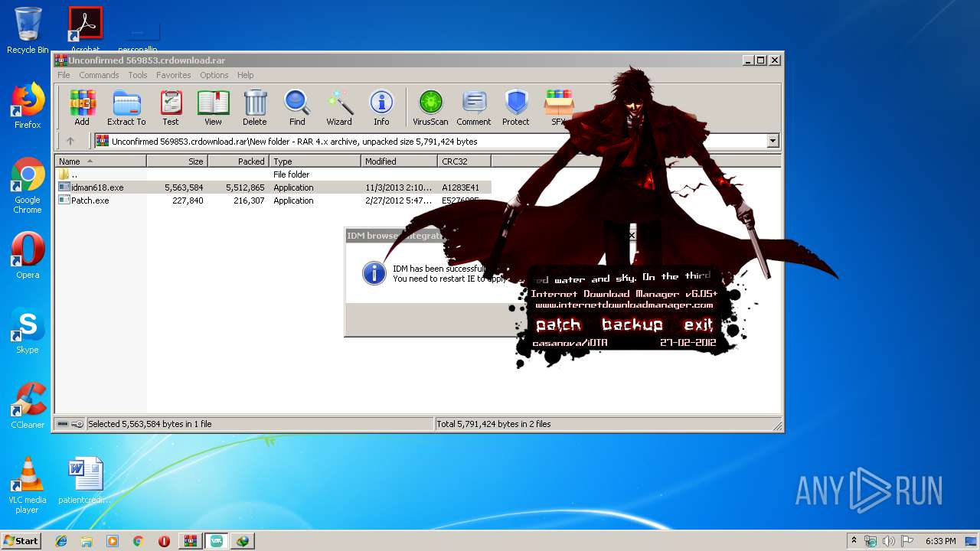The height and width of the screenshot is (551, 980).
Task: Open the Favorites menu
Action: 174,75
